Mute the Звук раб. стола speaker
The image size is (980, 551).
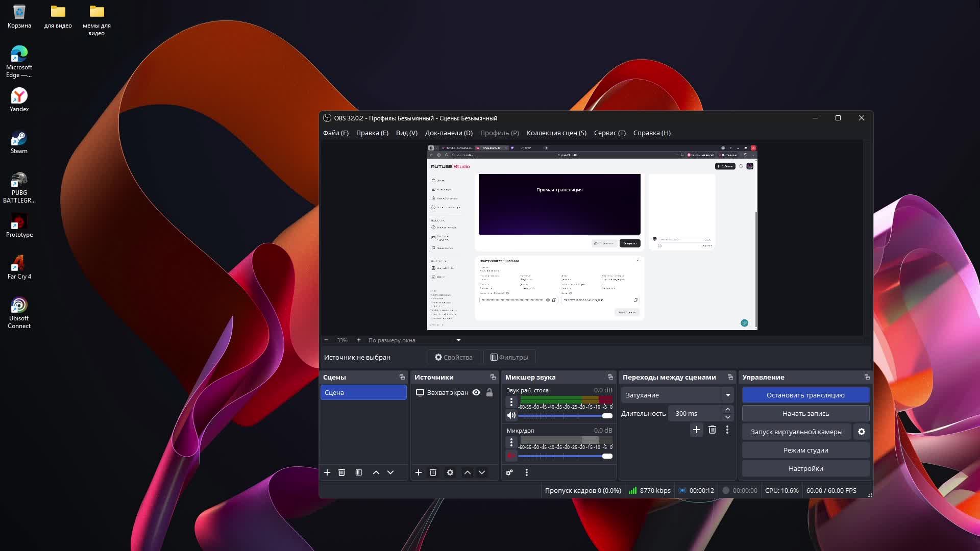click(511, 415)
